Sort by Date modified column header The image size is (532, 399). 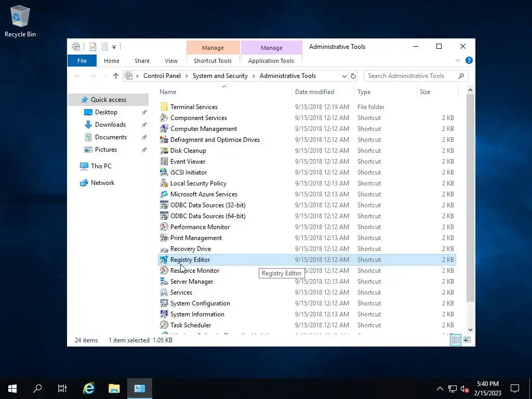323,92
